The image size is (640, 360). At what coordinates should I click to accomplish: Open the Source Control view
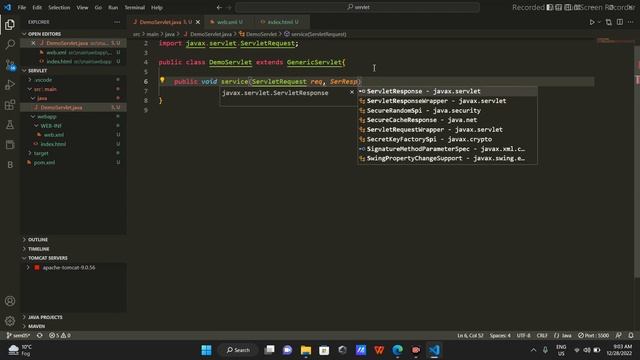click(x=10, y=64)
